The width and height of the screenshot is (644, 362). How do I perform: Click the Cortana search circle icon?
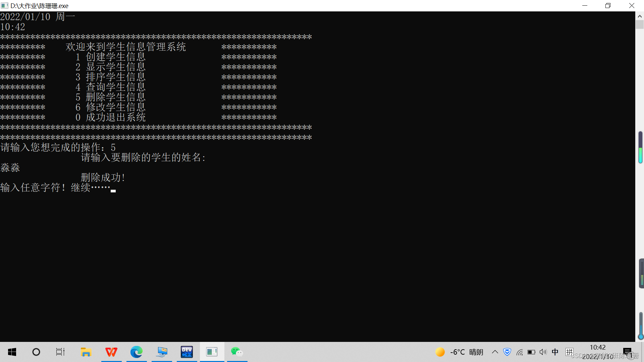tap(36, 352)
